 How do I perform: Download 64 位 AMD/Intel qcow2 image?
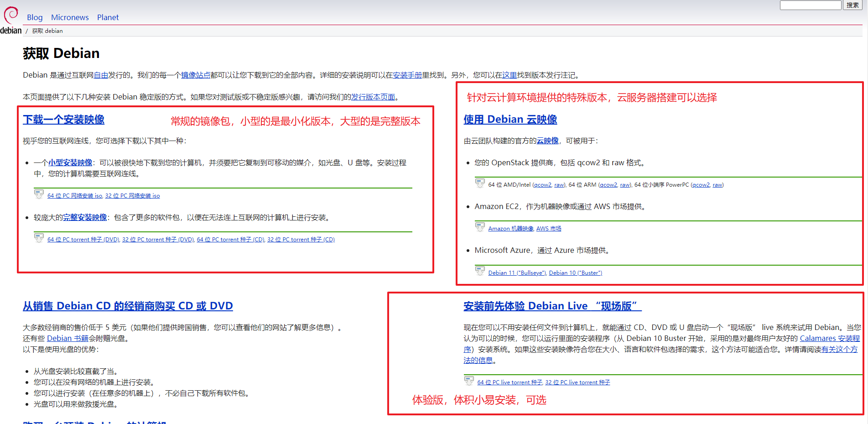pos(543,185)
